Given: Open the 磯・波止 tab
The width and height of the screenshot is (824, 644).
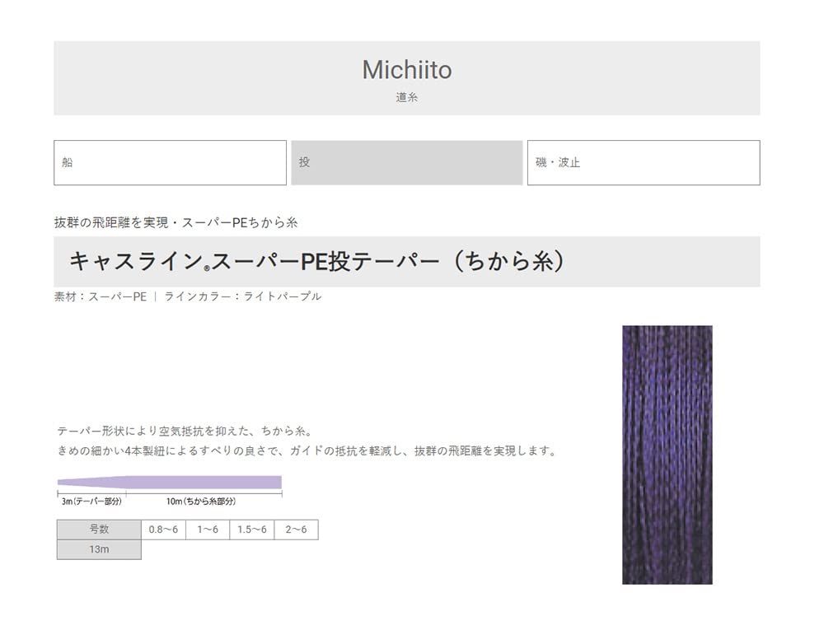Looking at the screenshot, I should pyautogui.click(x=644, y=162).
